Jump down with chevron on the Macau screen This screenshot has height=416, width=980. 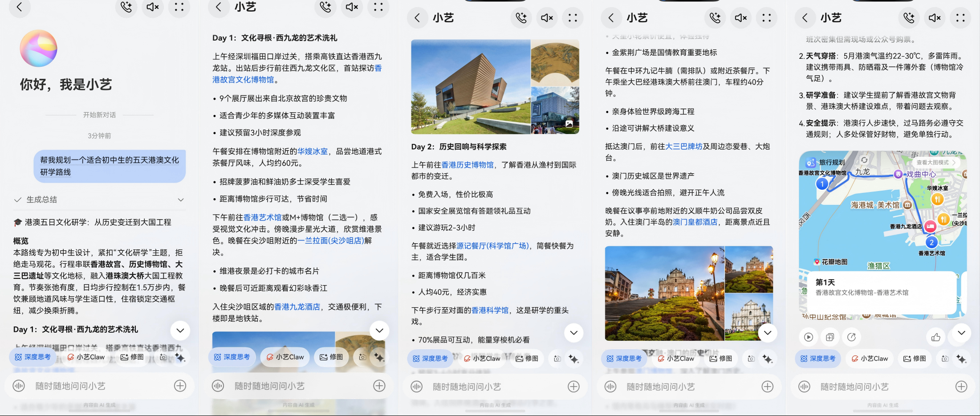click(x=768, y=333)
